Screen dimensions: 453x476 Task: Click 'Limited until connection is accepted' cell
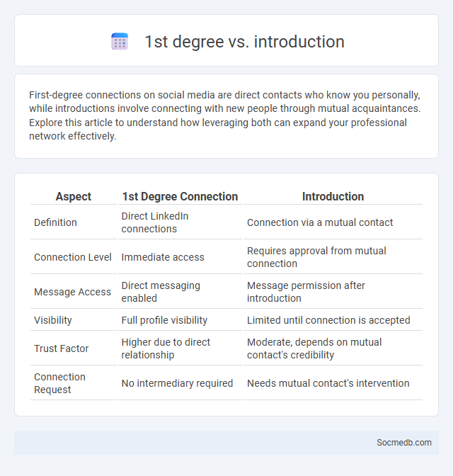[333, 320]
